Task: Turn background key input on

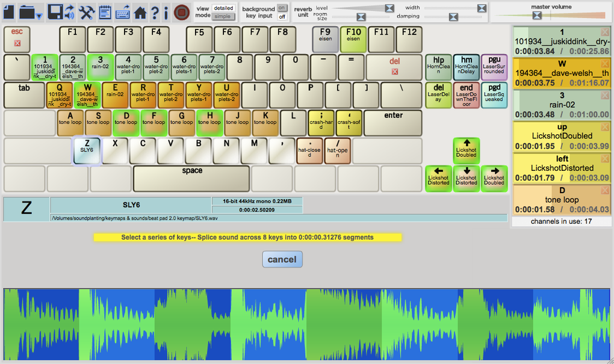Action: (x=282, y=8)
